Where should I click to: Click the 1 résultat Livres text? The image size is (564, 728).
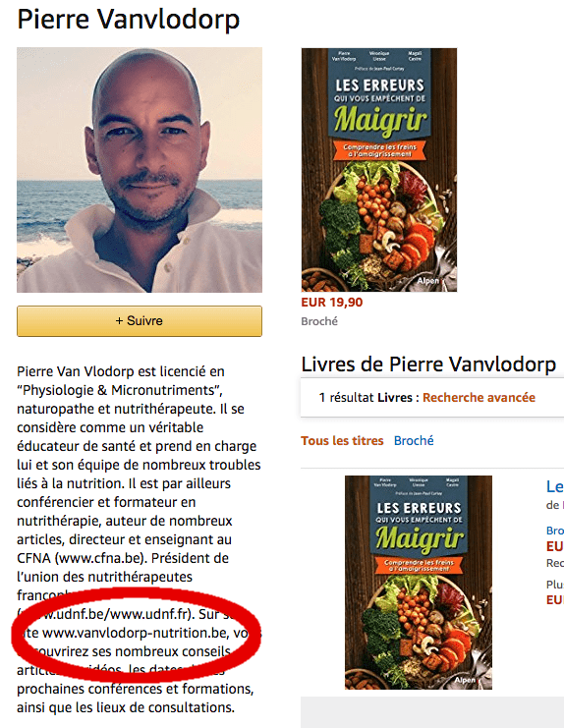366,398
